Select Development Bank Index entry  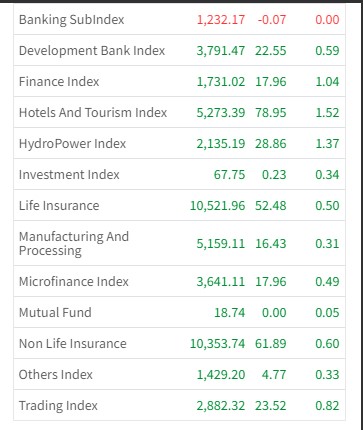(x=179, y=50)
